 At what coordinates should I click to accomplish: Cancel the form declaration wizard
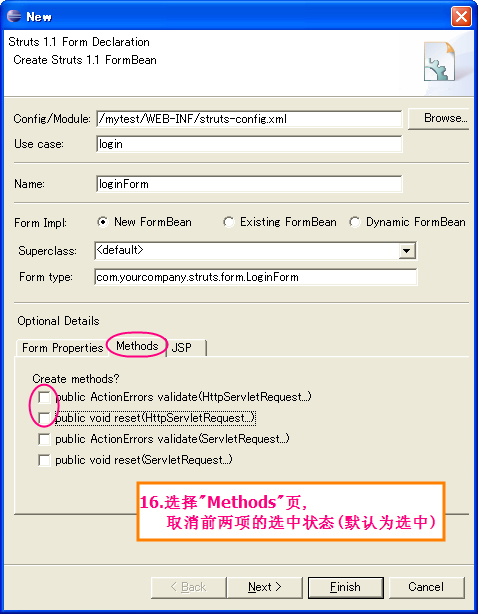click(427, 587)
